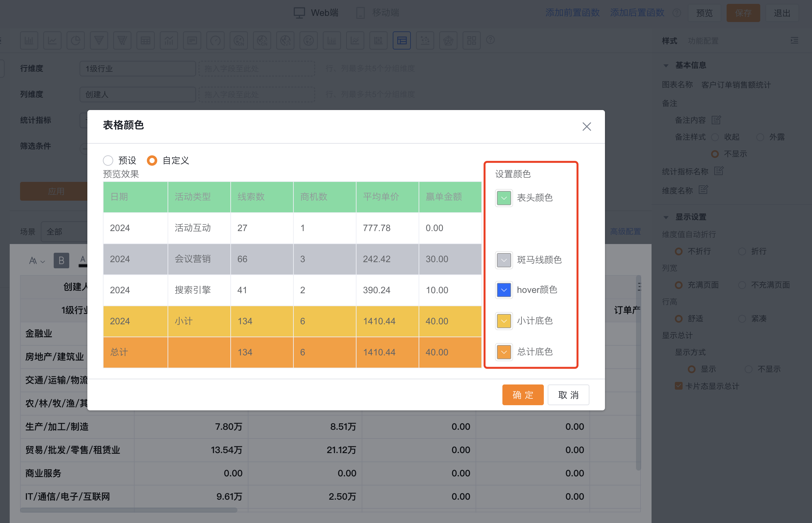Screen dimensions: 812x523
Task: Select the 预设 radio option
Action: coord(108,160)
